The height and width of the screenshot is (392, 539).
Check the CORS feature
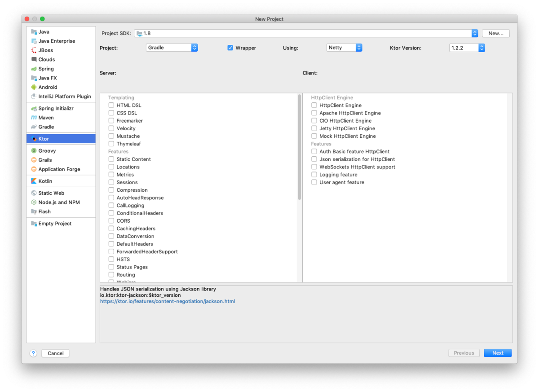click(111, 221)
